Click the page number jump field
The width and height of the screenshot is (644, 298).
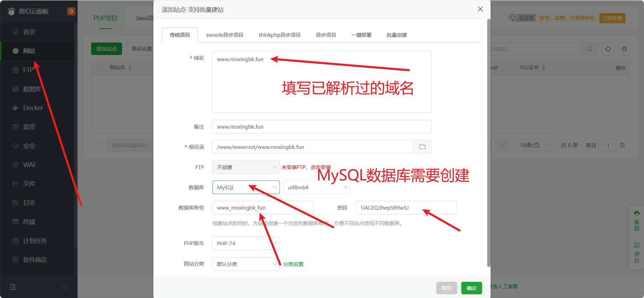coord(608,145)
